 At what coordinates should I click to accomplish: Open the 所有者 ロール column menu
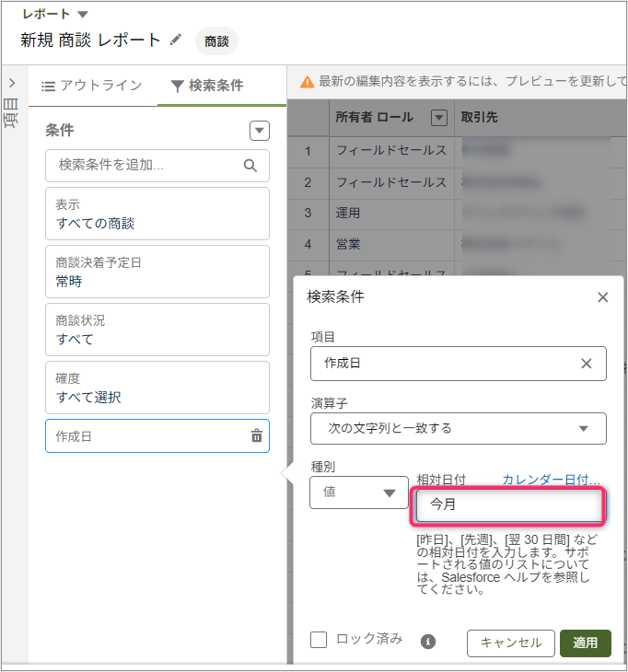[x=439, y=118]
